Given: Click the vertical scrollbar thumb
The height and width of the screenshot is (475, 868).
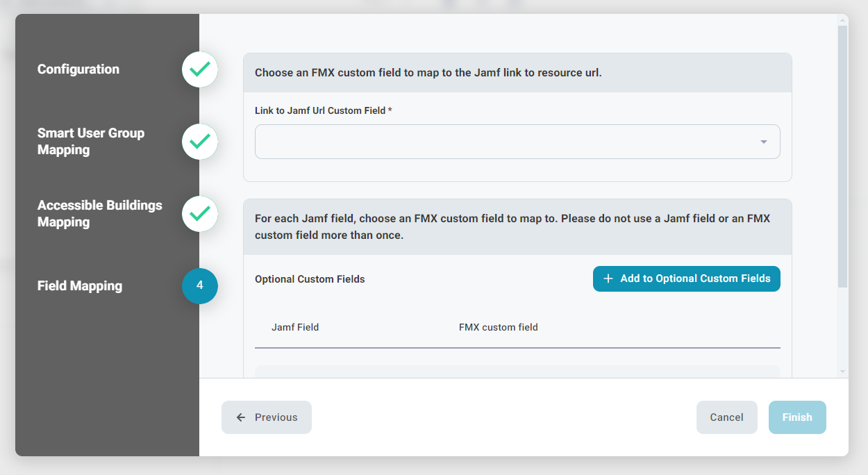Looking at the screenshot, I should coord(842,156).
